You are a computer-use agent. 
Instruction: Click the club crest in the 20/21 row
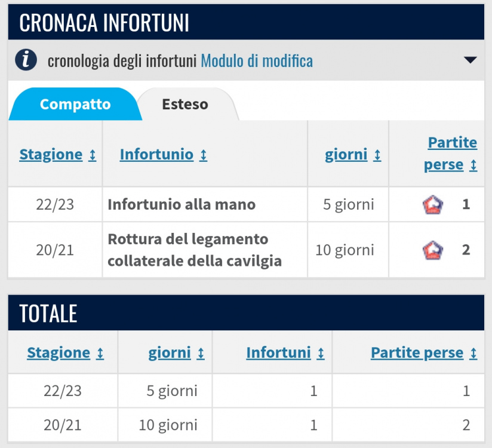[x=433, y=250]
